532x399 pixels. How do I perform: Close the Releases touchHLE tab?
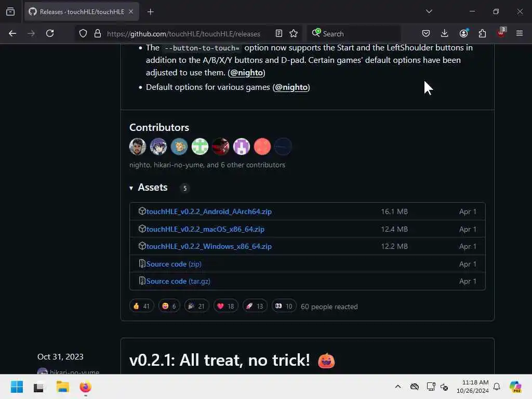[x=131, y=12]
